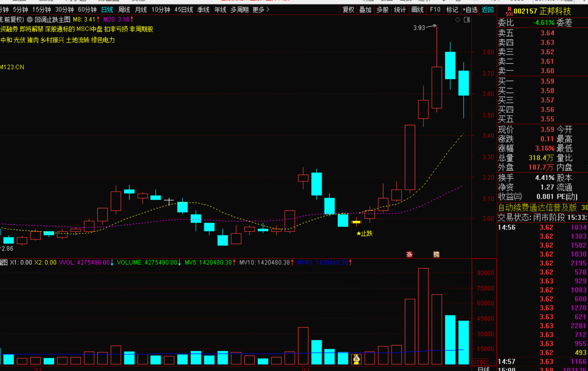588x371 pixels.
Task: Add the stock via +自选 button
Action: tap(470, 10)
